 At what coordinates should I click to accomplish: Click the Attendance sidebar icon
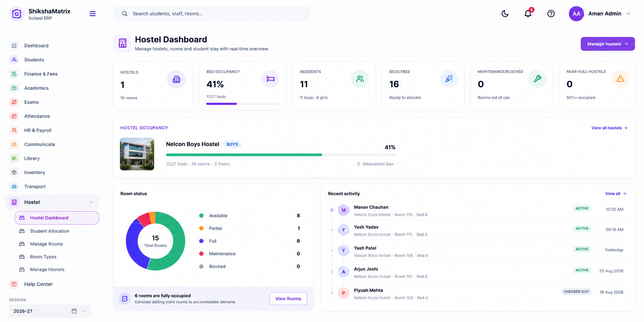[x=14, y=116]
